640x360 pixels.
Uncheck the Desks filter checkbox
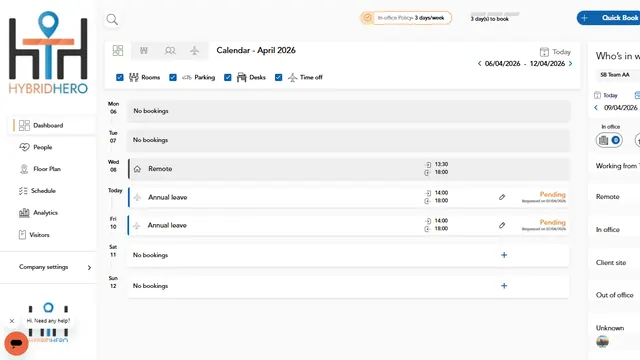click(228, 77)
